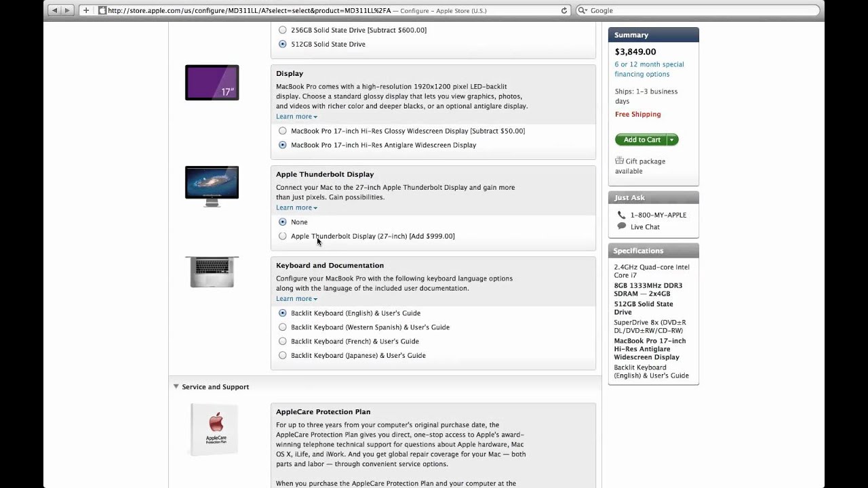Image resolution: width=868 pixels, height=488 pixels.
Task: Click the Live Chat link
Action: coord(645,227)
